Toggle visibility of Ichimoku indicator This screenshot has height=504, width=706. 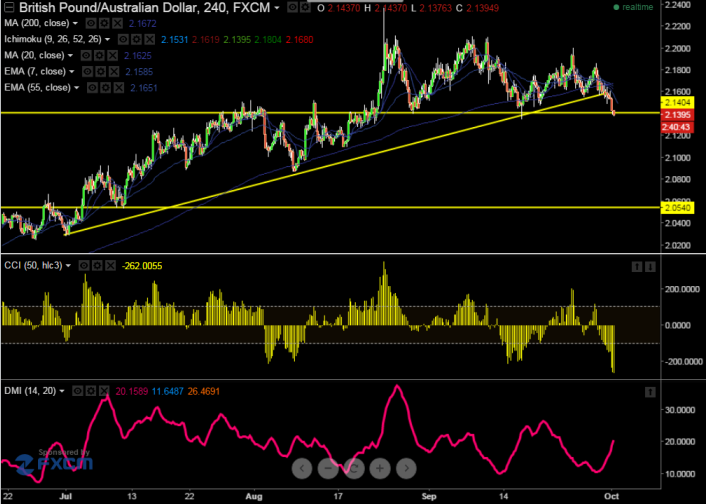coord(123,40)
